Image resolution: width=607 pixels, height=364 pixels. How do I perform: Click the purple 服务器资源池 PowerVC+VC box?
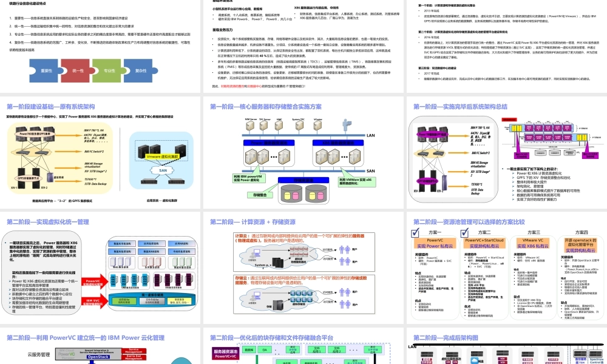(226, 354)
